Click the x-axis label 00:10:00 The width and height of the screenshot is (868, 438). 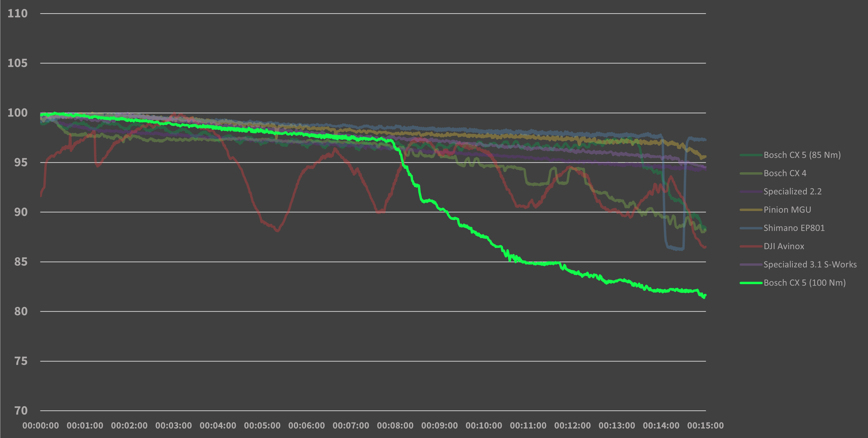pyautogui.click(x=484, y=425)
